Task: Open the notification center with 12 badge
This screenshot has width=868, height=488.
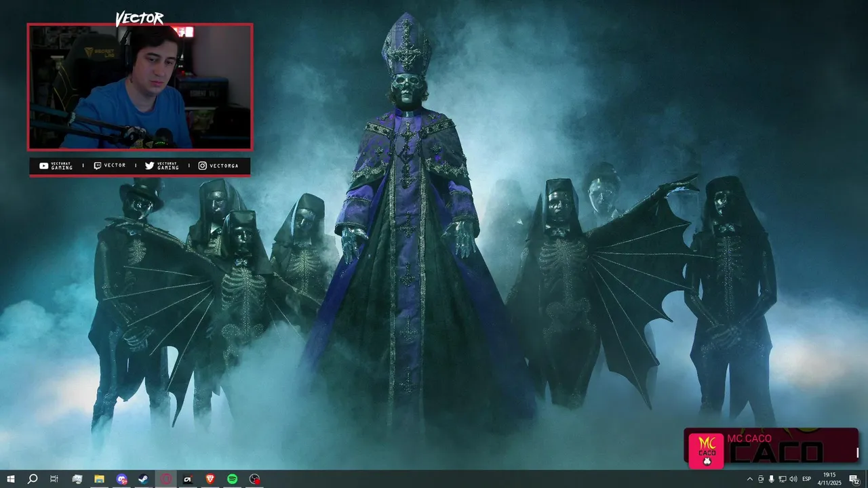Action: (x=854, y=479)
